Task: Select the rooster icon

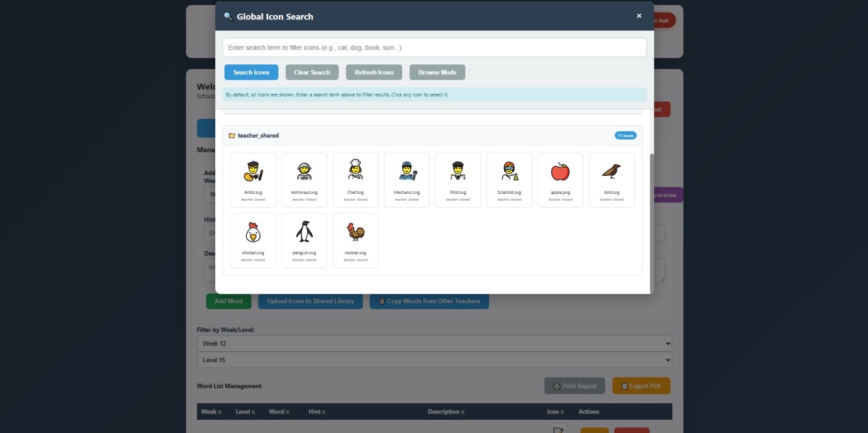Action: coord(356,239)
